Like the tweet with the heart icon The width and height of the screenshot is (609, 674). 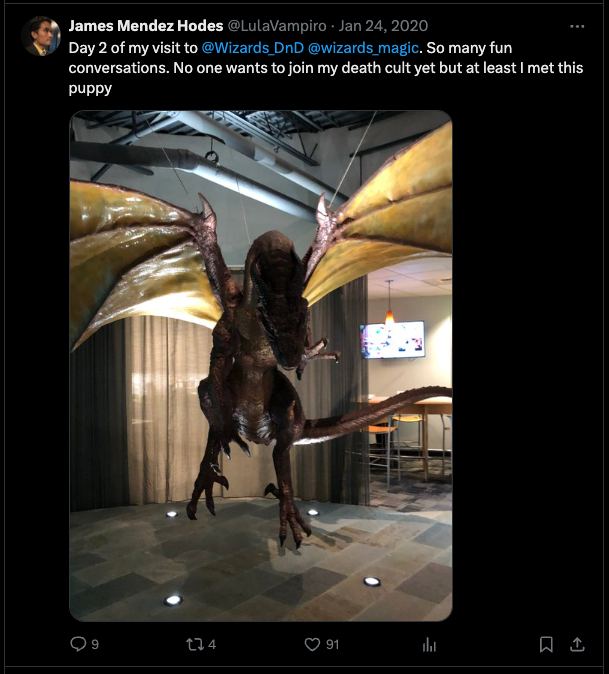click(x=311, y=644)
